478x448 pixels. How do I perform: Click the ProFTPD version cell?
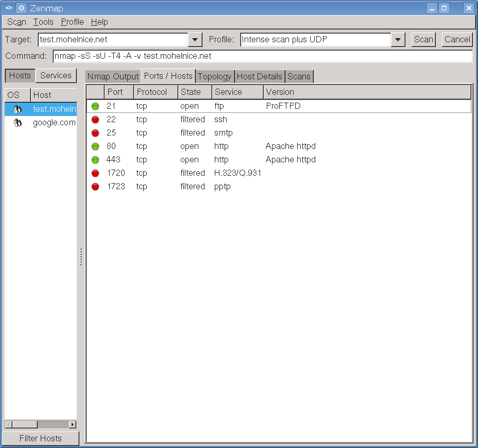pyautogui.click(x=283, y=106)
